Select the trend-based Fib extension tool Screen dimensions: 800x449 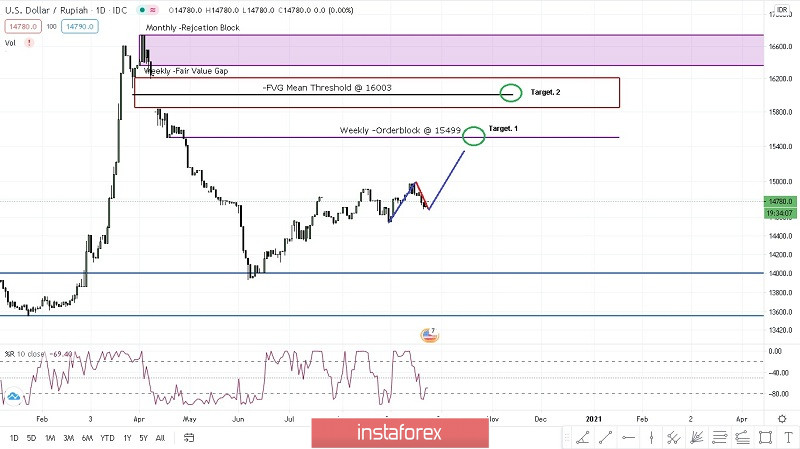pyautogui.click(x=742, y=437)
